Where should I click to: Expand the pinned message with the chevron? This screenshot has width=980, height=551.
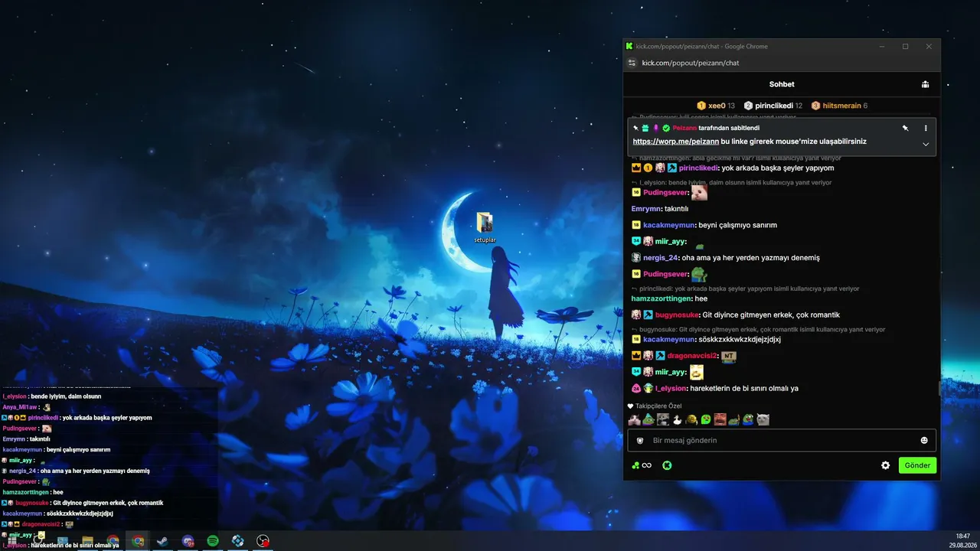pyautogui.click(x=926, y=144)
